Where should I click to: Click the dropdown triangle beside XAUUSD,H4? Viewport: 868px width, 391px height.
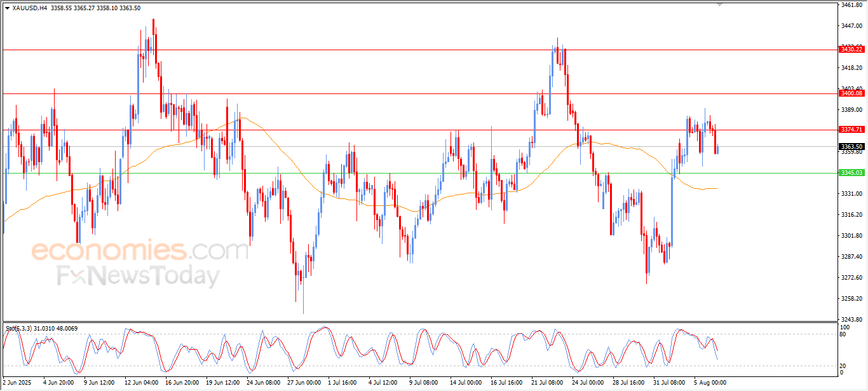pyautogui.click(x=7, y=8)
